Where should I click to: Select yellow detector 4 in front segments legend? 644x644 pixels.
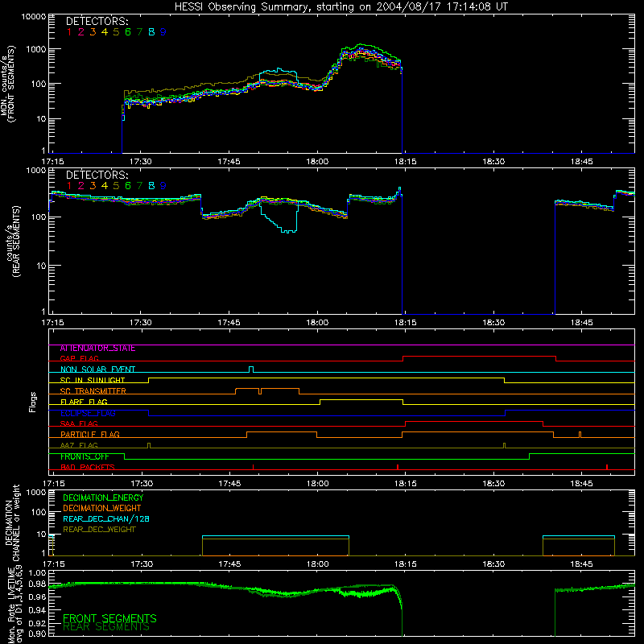[105, 32]
